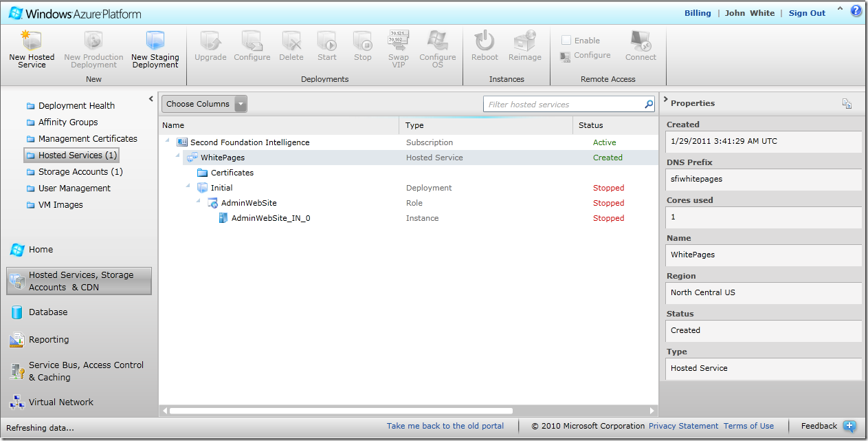Click the search magnifier icon
The height and width of the screenshot is (441, 868).
tap(649, 105)
